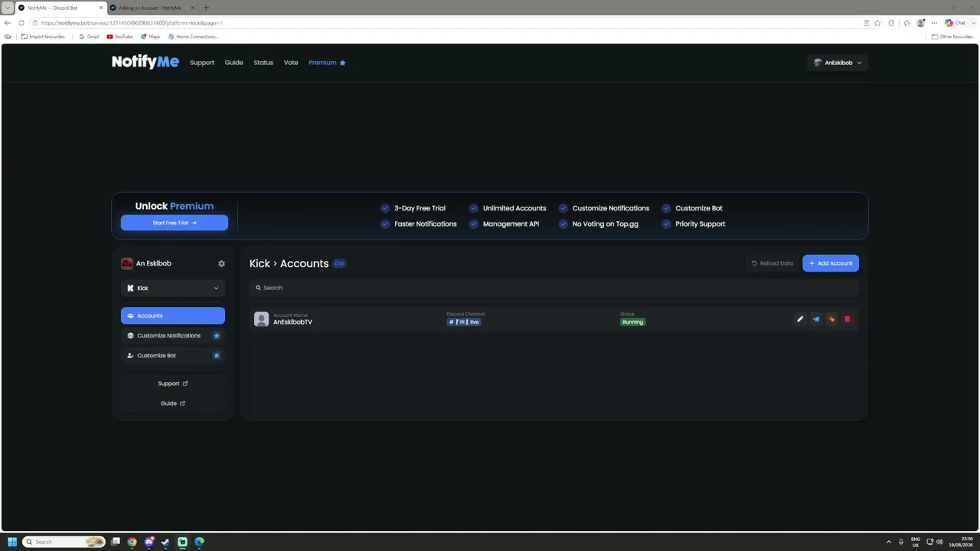This screenshot has height=551, width=980.
Task: Open the Home Connections bookmark
Action: [193, 37]
